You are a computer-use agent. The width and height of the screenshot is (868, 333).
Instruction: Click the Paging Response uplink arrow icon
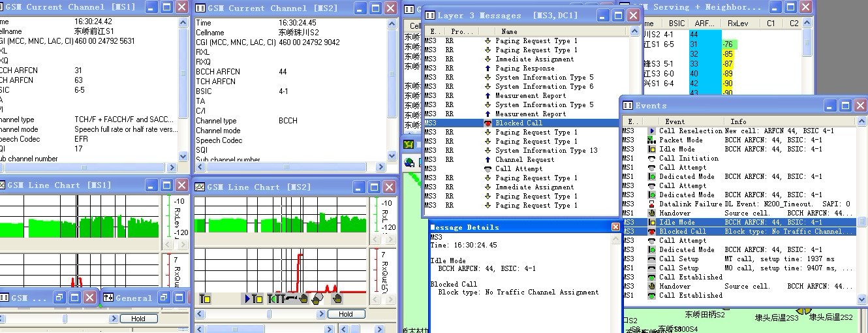[x=488, y=68]
